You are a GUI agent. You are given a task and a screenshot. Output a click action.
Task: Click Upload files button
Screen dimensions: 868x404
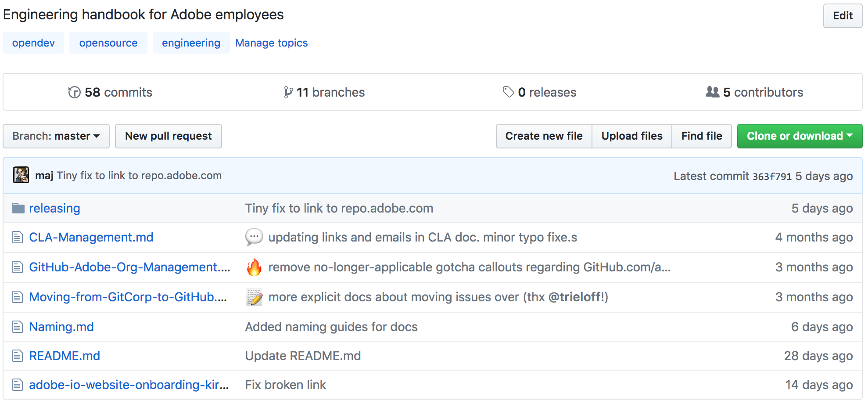(632, 136)
